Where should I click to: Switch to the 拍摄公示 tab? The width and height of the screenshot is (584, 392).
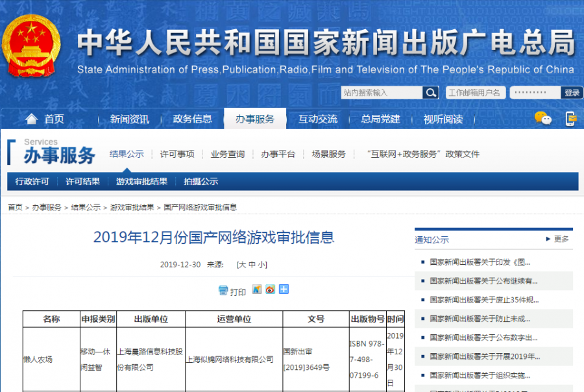[201, 182]
